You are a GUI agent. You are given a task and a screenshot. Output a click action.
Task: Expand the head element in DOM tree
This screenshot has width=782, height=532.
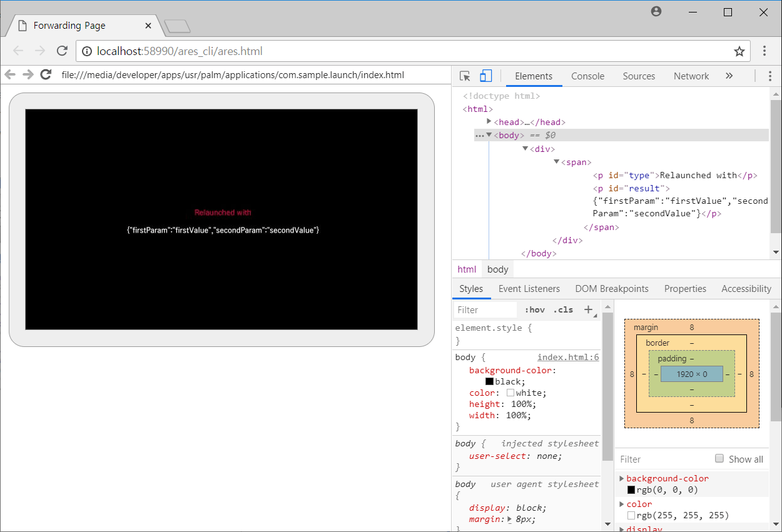[x=489, y=122]
